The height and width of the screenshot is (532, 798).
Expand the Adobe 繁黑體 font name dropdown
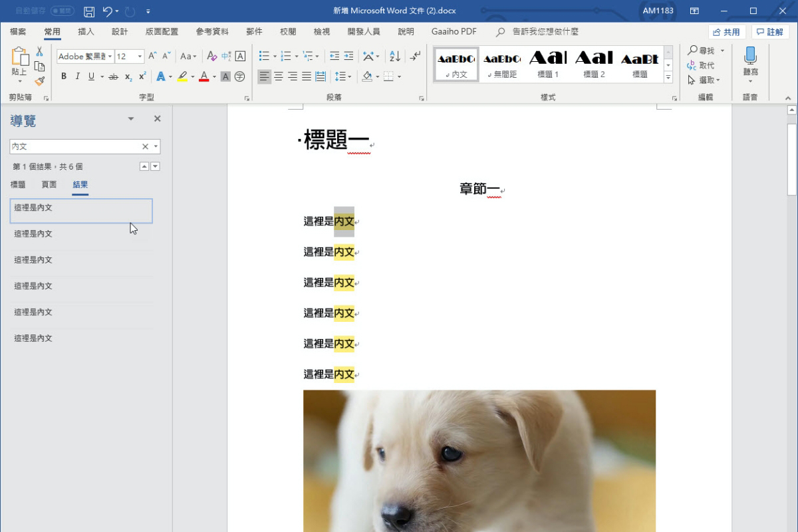coord(110,56)
